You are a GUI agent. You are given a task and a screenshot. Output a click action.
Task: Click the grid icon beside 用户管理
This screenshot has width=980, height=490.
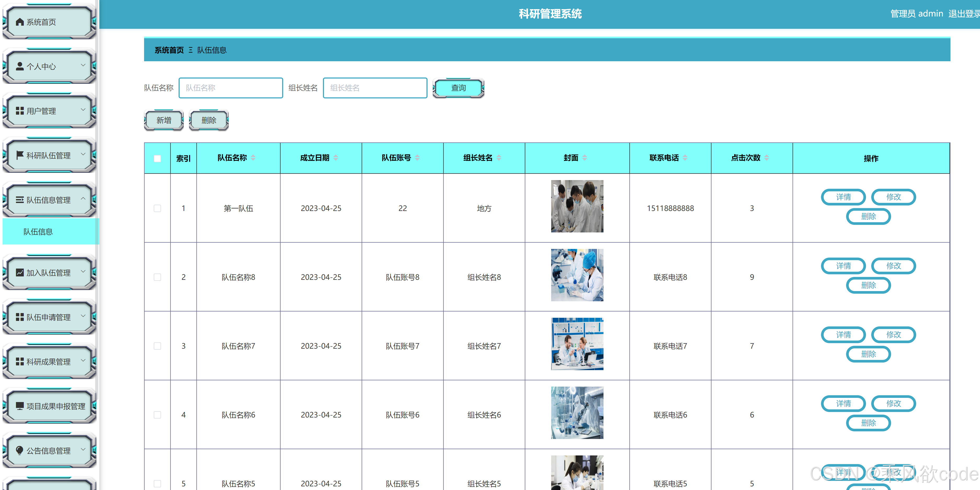point(20,111)
